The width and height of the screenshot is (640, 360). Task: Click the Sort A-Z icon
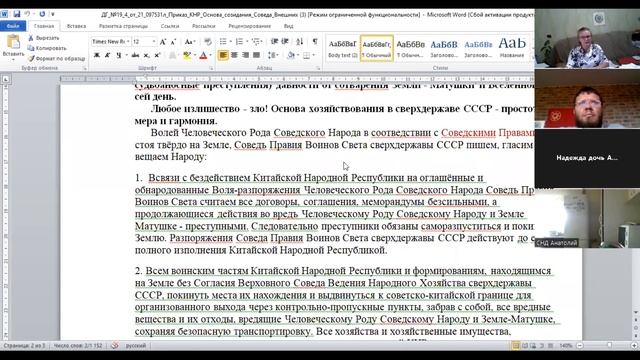pos(300,42)
